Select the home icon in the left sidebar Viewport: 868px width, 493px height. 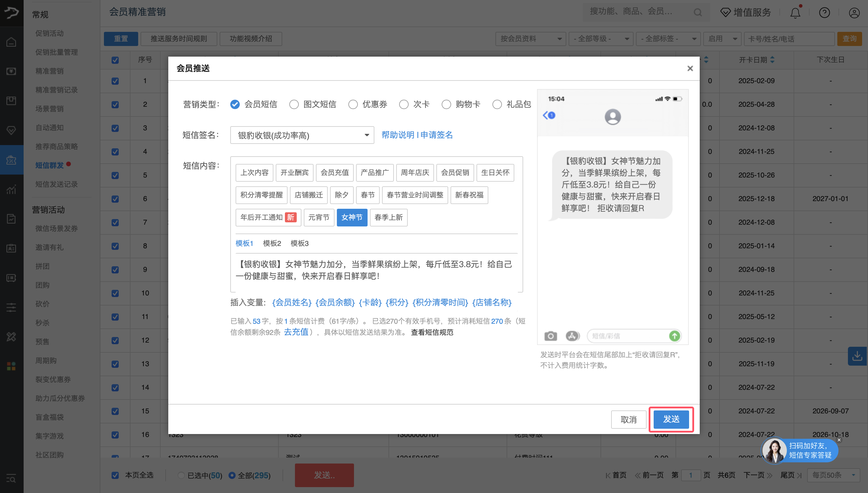[x=11, y=42]
